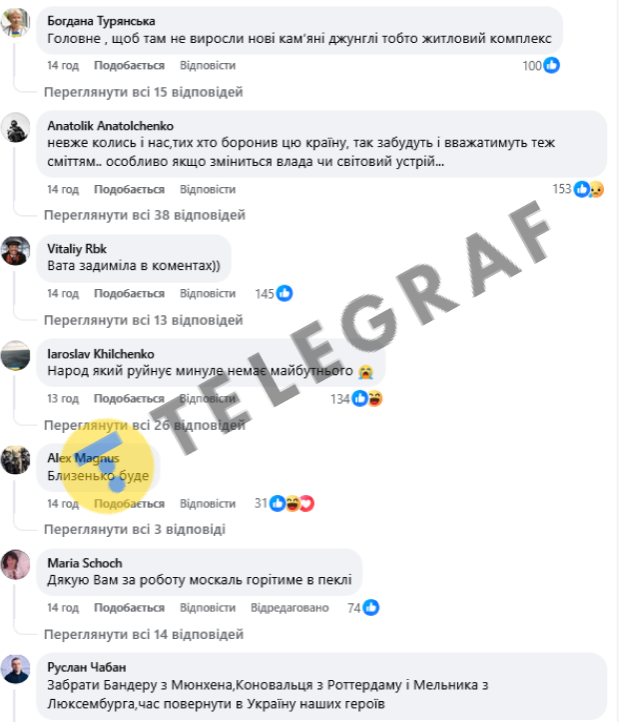Toggle Подобається on Maria Schoch's comment
Screen dimensions: 619x722
point(129,608)
